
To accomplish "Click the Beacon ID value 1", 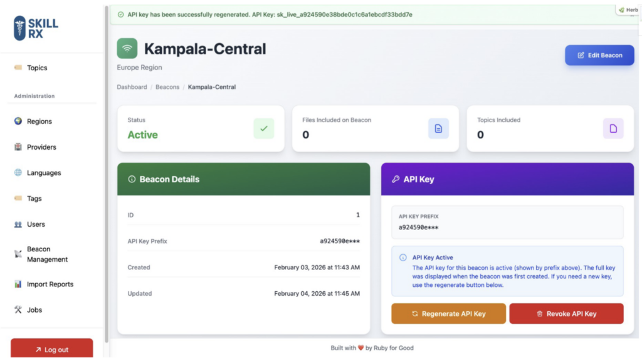I will tap(358, 215).
